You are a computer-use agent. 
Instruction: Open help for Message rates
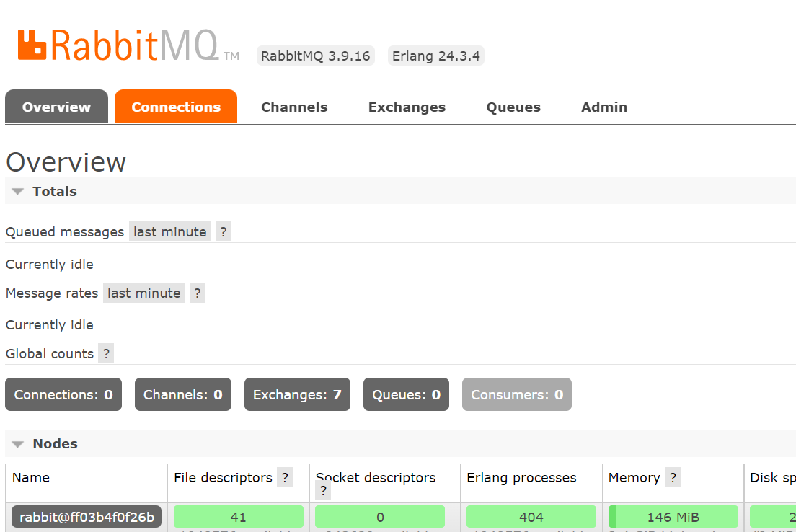click(198, 293)
